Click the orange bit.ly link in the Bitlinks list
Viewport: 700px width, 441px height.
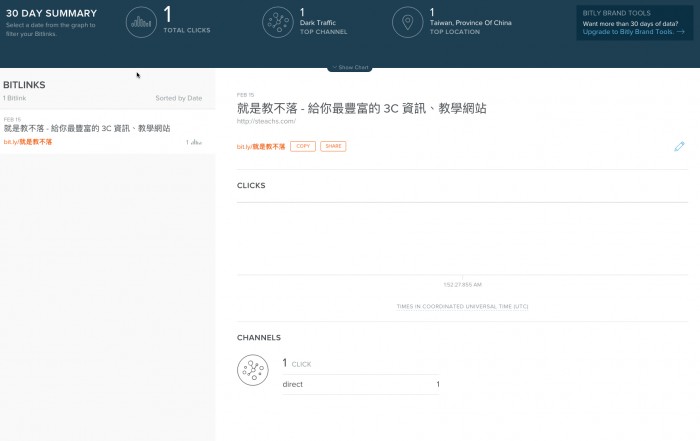coord(28,143)
